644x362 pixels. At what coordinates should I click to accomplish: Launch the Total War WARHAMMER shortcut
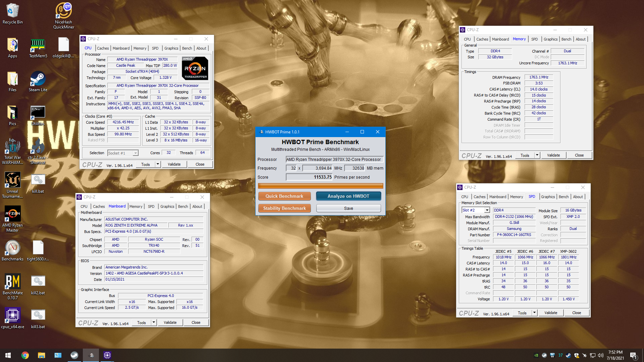click(12, 152)
